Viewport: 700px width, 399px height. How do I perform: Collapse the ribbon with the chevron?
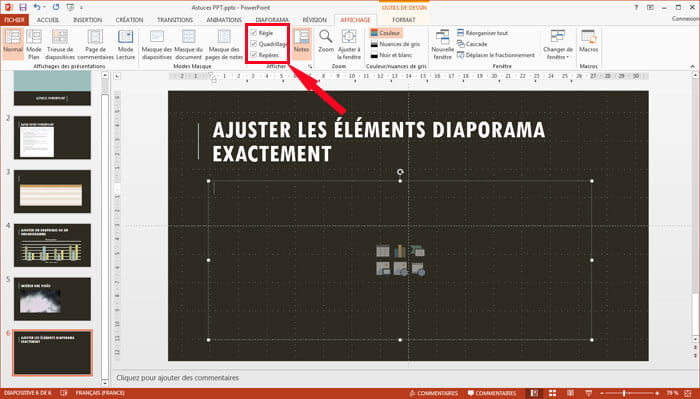[x=692, y=66]
